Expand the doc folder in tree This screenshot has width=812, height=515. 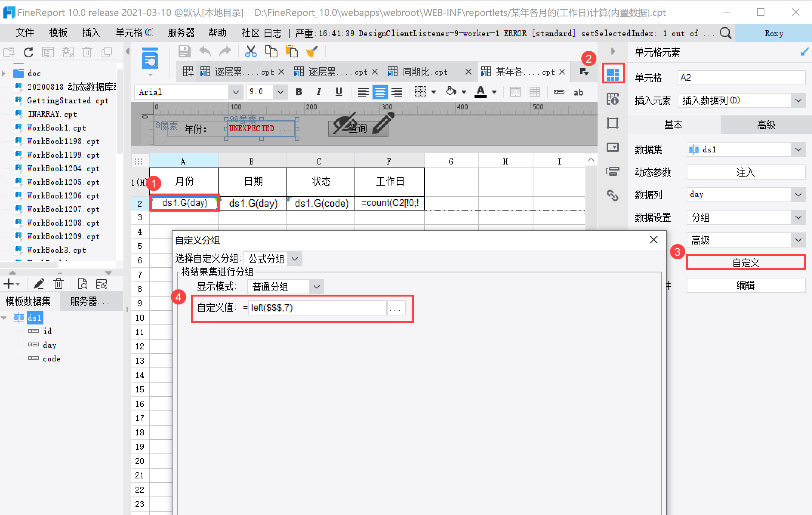[4, 73]
